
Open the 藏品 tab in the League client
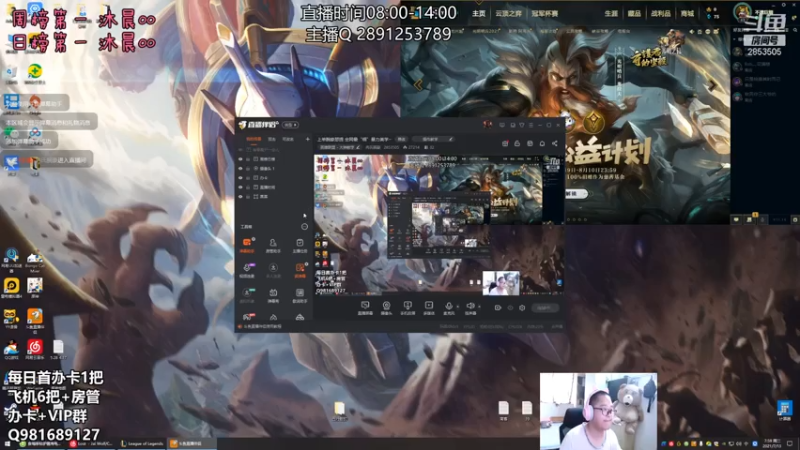634,14
